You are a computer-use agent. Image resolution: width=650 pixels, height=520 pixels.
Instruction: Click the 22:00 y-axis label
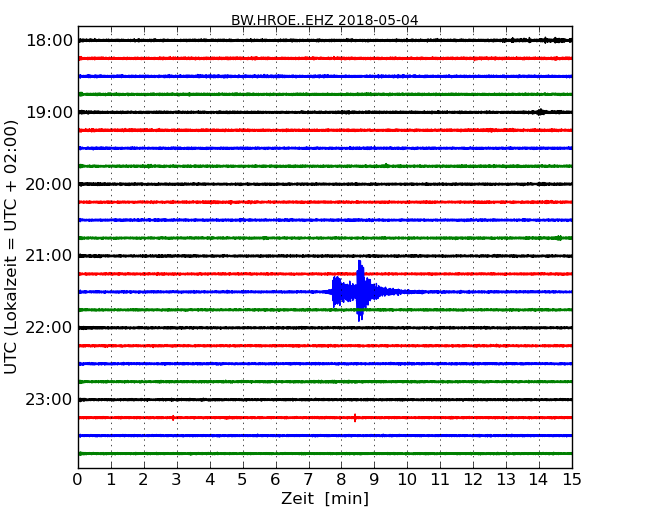[49, 328]
